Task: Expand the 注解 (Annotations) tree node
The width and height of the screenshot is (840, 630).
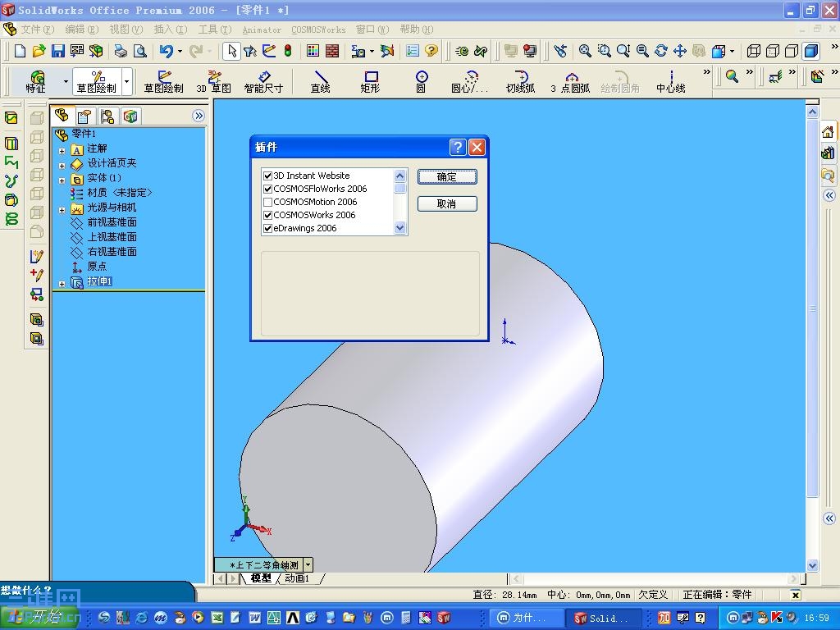Action: click(x=62, y=151)
